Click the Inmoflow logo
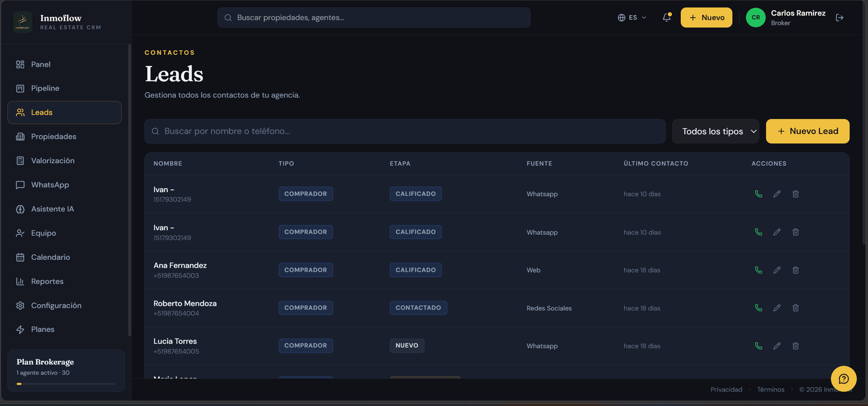The height and width of the screenshot is (406, 868). (23, 22)
